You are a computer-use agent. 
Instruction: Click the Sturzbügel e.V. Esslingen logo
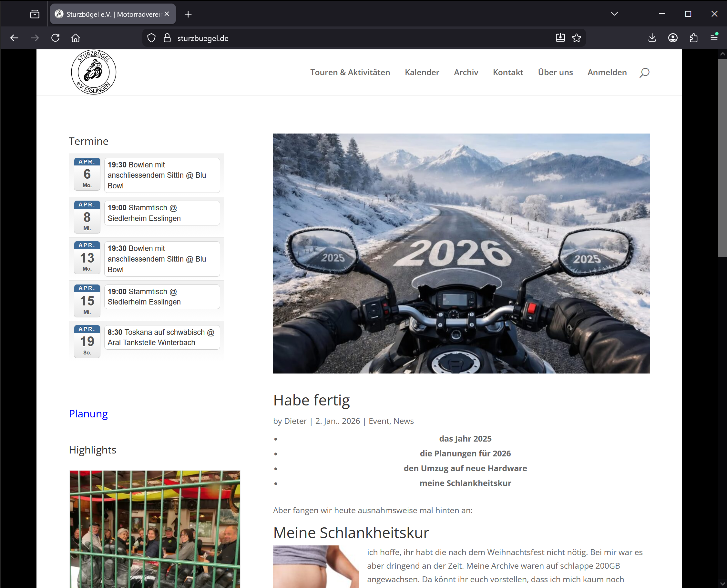94,72
